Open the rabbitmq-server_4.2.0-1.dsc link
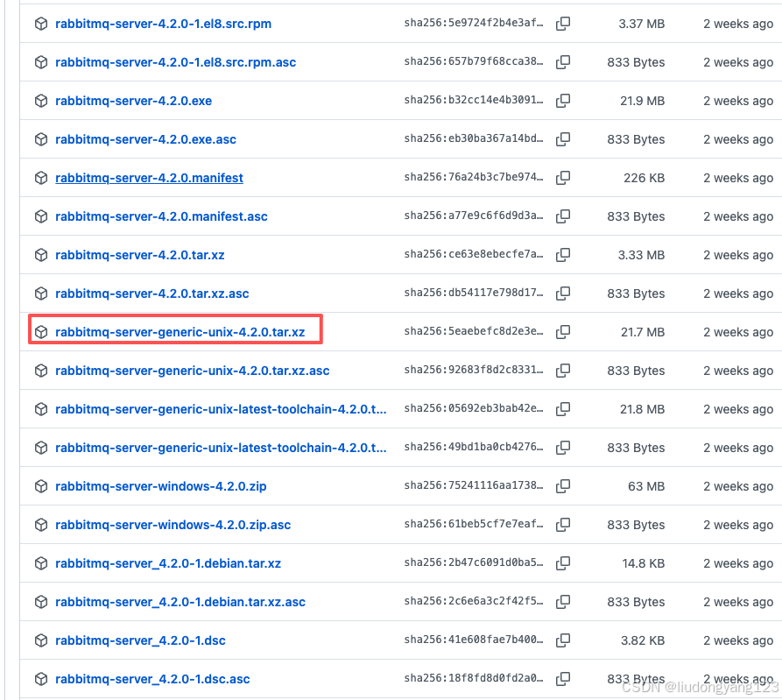The width and height of the screenshot is (782, 700). [x=140, y=640]
